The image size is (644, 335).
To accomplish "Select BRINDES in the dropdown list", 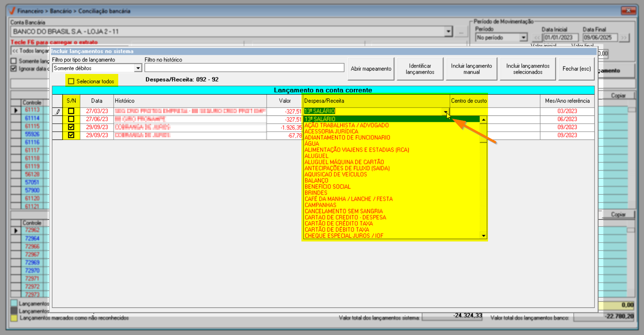I will tap(316, 193).
